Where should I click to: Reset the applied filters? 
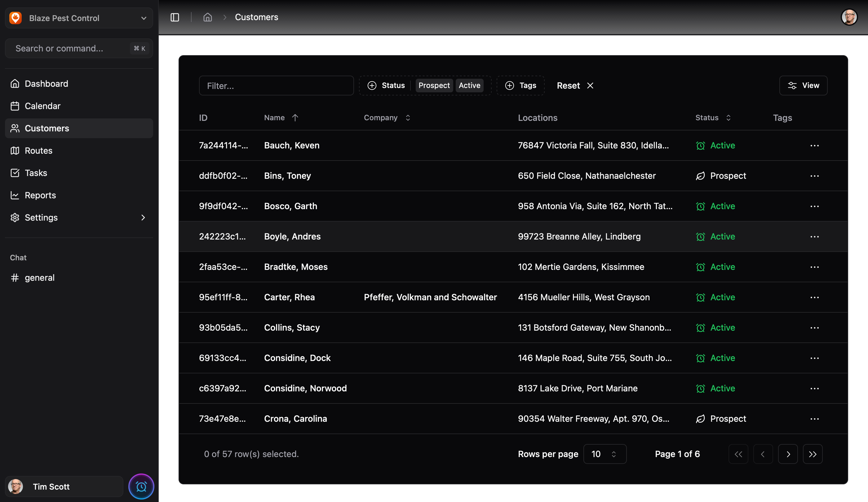(575, 86)
